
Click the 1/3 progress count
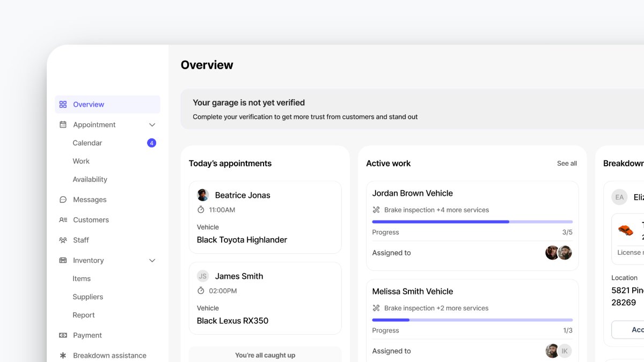point(567,330)
